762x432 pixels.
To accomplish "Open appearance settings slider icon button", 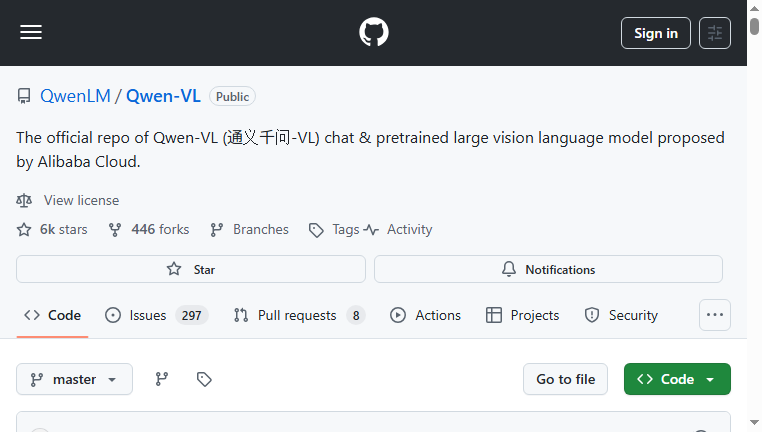I will point(714,33).
